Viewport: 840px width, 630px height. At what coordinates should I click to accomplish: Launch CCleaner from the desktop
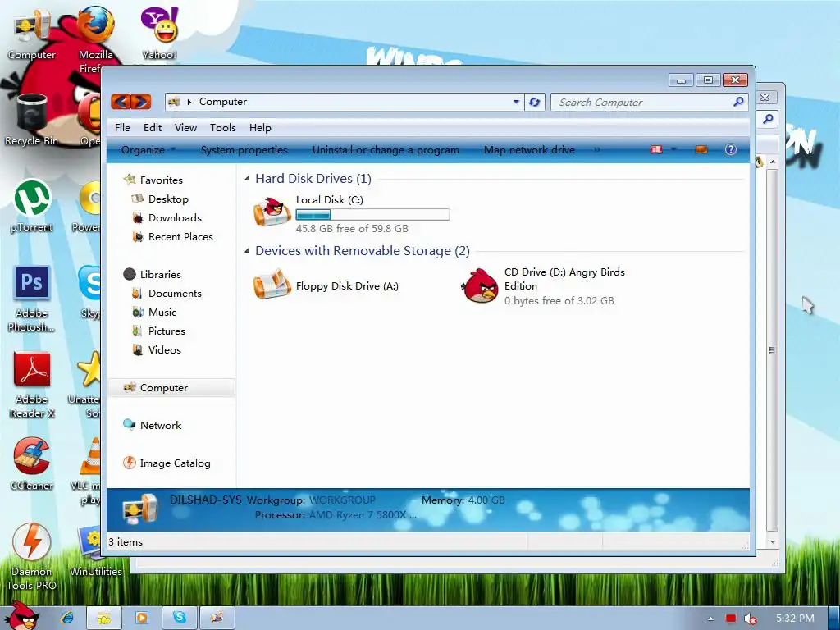coord(32,464)
